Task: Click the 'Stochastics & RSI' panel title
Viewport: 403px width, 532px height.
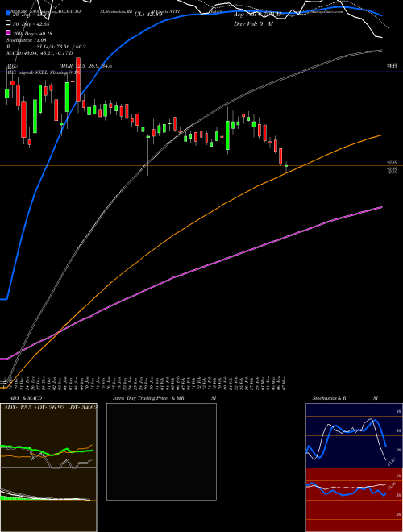Action: (345, 398)
